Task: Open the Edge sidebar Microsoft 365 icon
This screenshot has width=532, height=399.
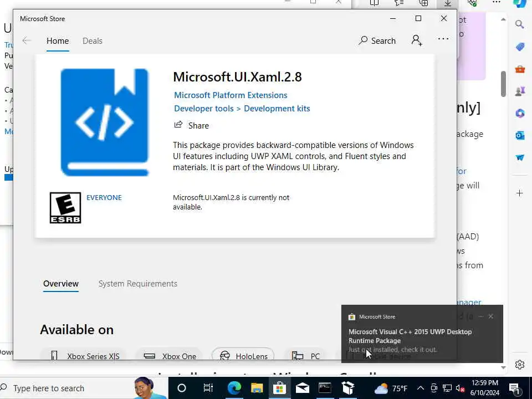Action: (x=520, y=113)
